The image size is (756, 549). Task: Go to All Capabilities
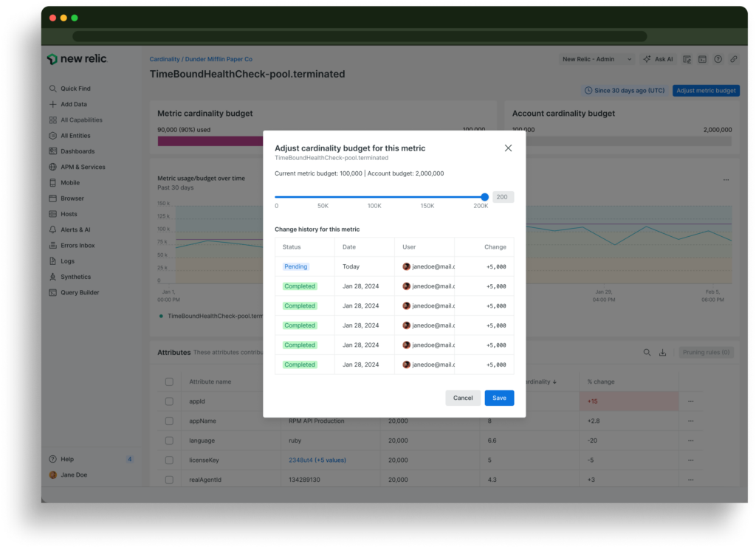(76, 120)
